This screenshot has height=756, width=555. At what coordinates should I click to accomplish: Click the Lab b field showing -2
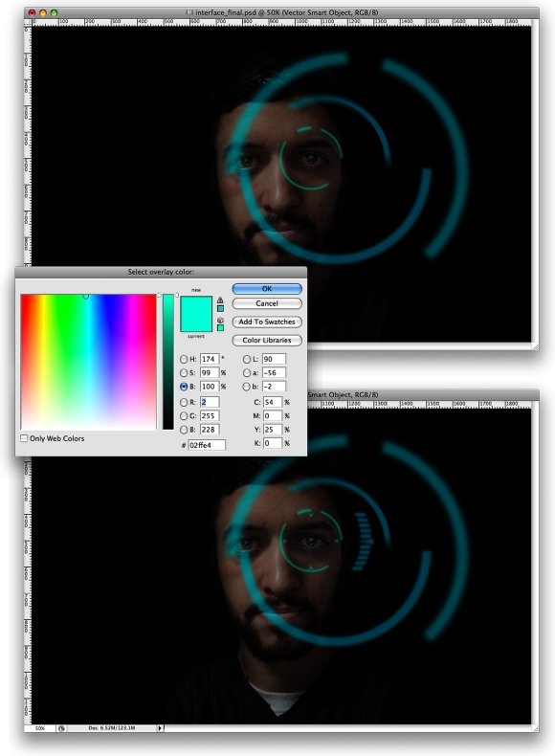274,387
